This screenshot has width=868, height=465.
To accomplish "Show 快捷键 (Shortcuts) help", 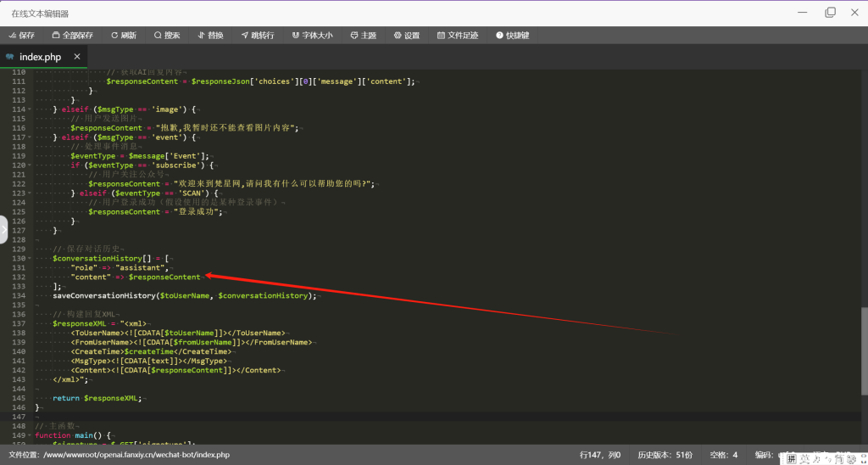I will coord(513,36).
